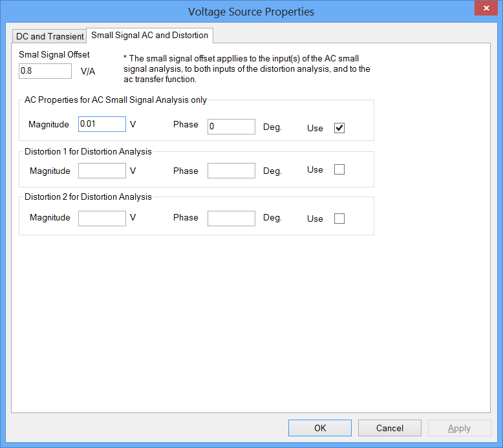The height and width of the screenshot is (448, 503).
Task: Click the Smal Signal Offset input field
Action: point(45,71)
